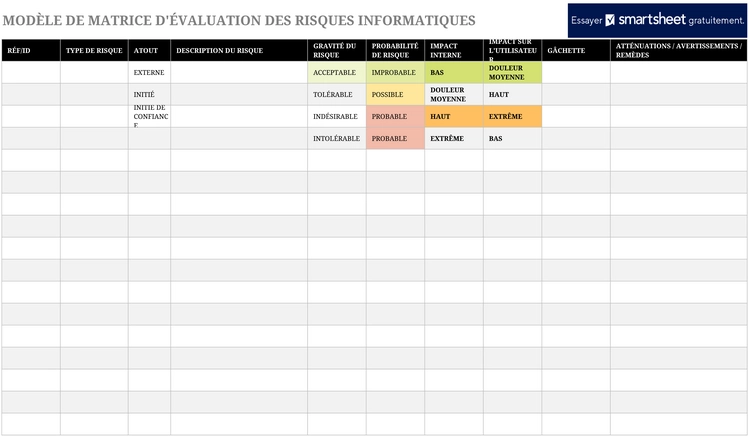749x437 pixels.
Task: Click the Smartsheet checkmark logo icon
Action: pyautogui.click(x=610, y=20)
